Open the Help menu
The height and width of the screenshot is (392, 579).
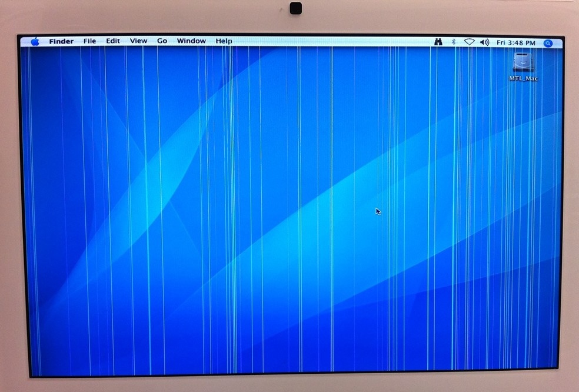coord(224,41)
